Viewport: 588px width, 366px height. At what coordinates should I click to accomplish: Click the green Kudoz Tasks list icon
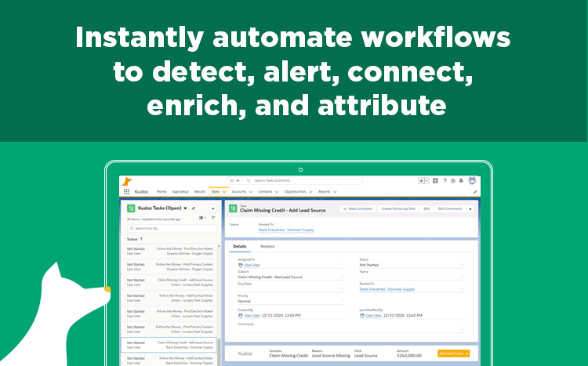pos(131,208)
